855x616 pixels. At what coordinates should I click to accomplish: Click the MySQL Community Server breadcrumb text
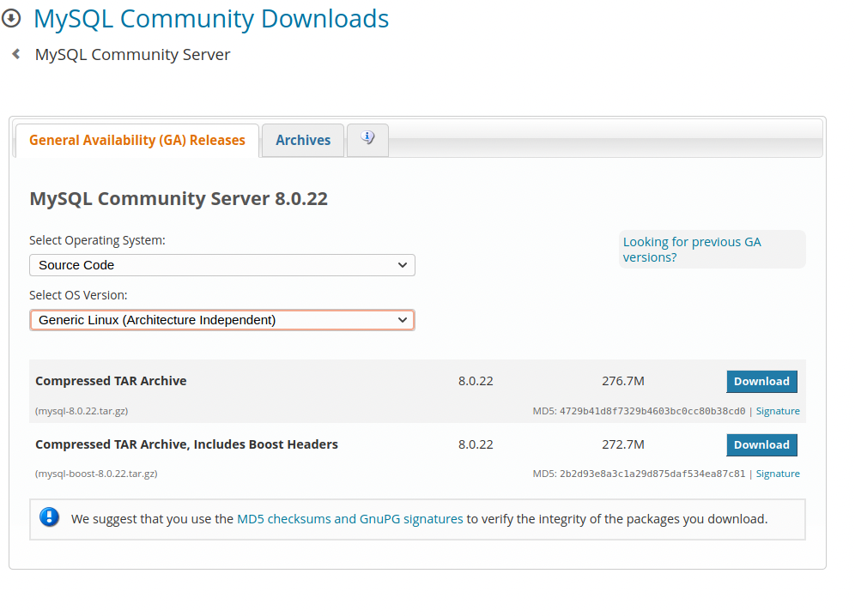click(x=132, y=55)
